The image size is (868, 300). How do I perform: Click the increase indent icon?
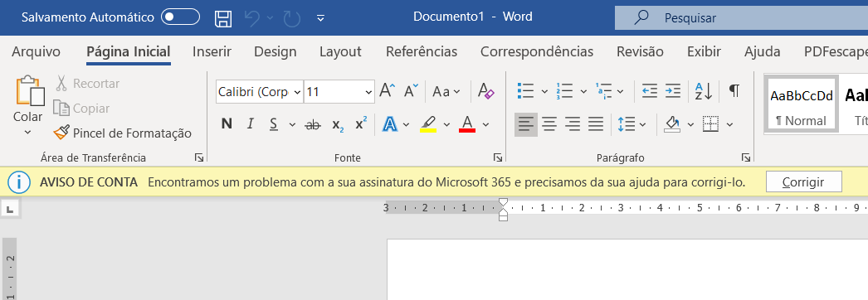(x=673, y=91)
